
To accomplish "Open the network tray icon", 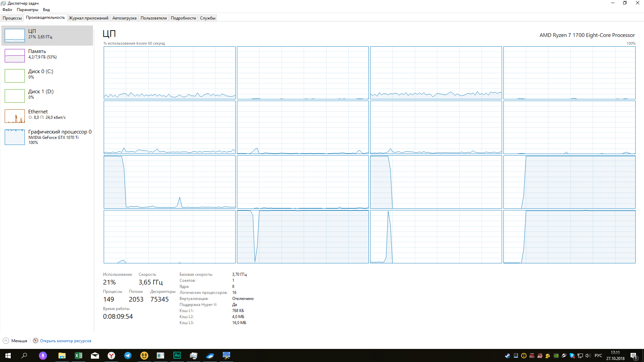I will tap(580, 356).
